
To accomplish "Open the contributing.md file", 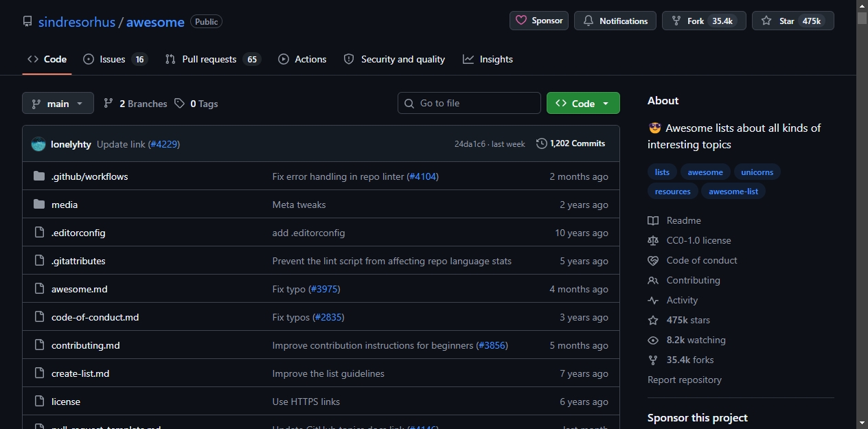I will point(86,345).
